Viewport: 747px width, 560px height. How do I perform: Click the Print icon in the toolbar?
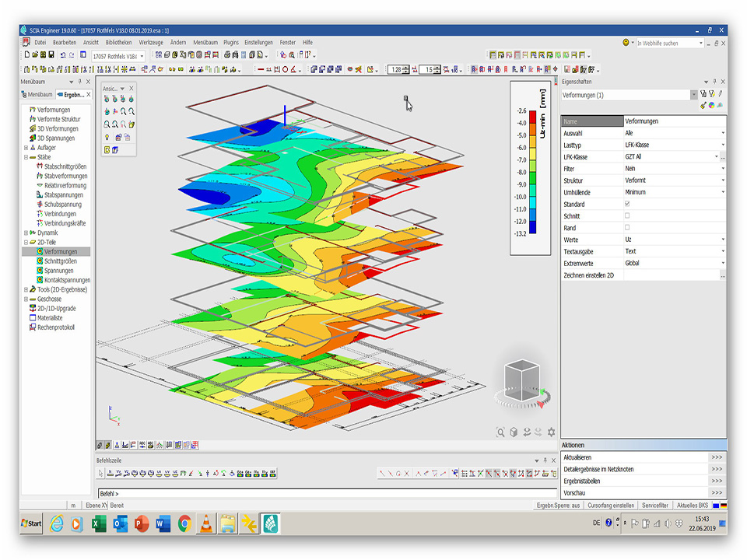[x=227, y=55]
